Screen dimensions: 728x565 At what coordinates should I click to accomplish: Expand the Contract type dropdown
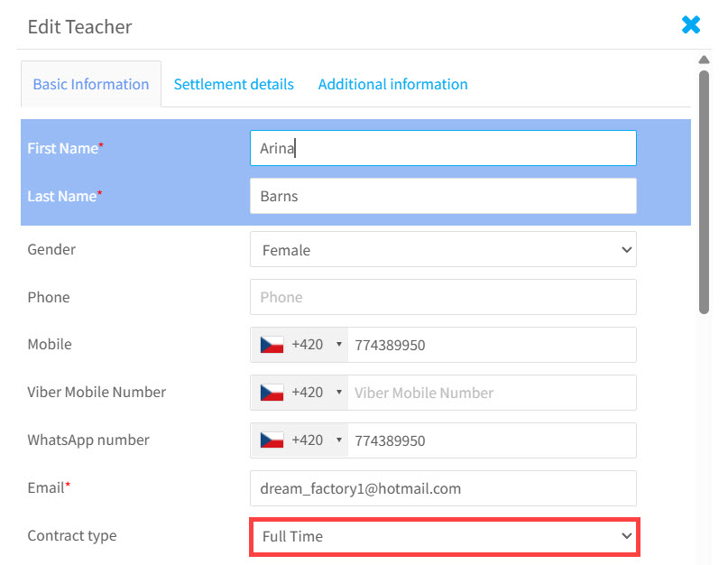coord(444,536)
